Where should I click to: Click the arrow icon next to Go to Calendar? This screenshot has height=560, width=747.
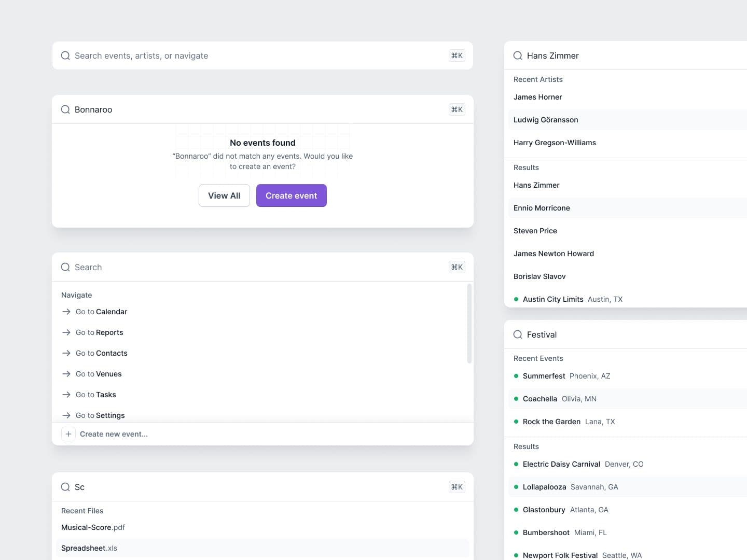[66, 312]
